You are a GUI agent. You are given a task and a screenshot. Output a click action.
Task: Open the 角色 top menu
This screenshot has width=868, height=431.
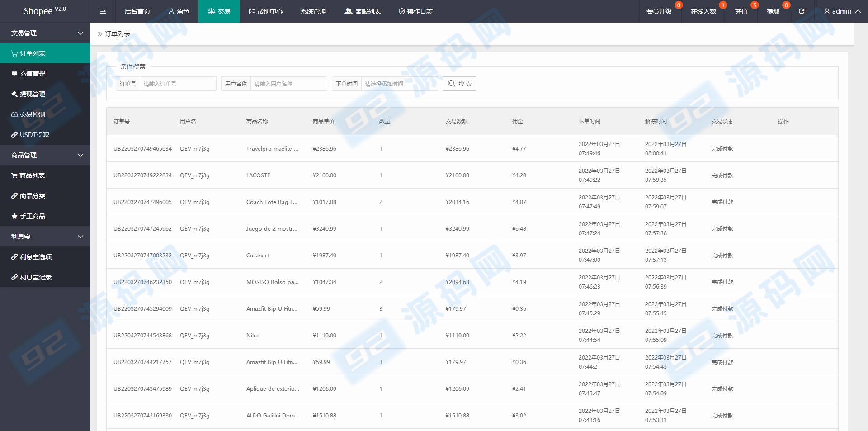point(179,11)
